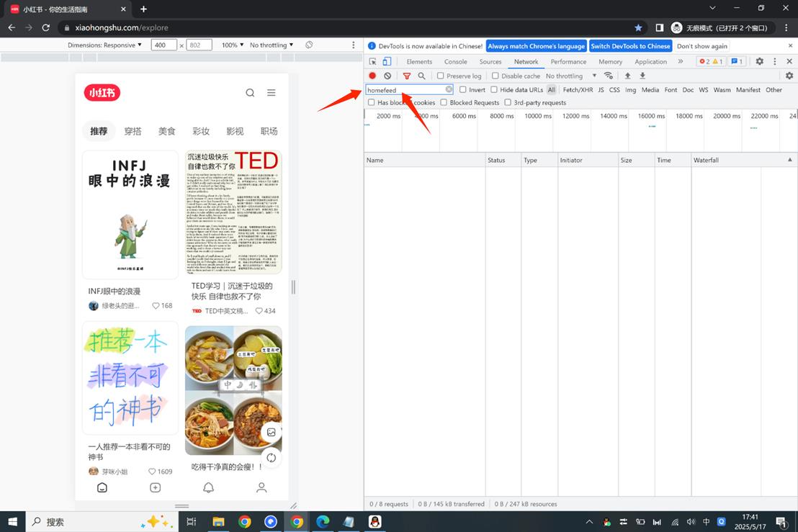This screenshot has width=798, height=532.
Task: Go to Xiaohongshu home bottom icon
Action: click(102, 487)
